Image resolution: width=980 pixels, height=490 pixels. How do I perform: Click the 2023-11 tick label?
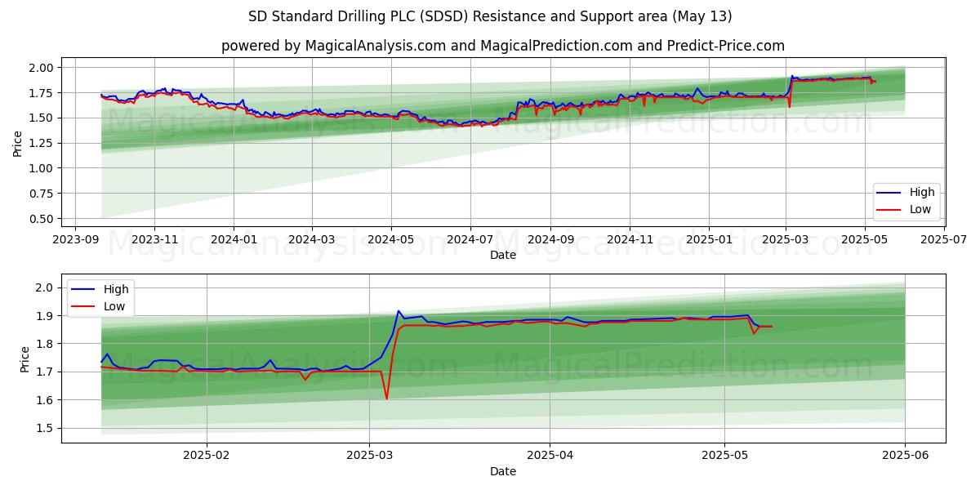tap(155, 240)
